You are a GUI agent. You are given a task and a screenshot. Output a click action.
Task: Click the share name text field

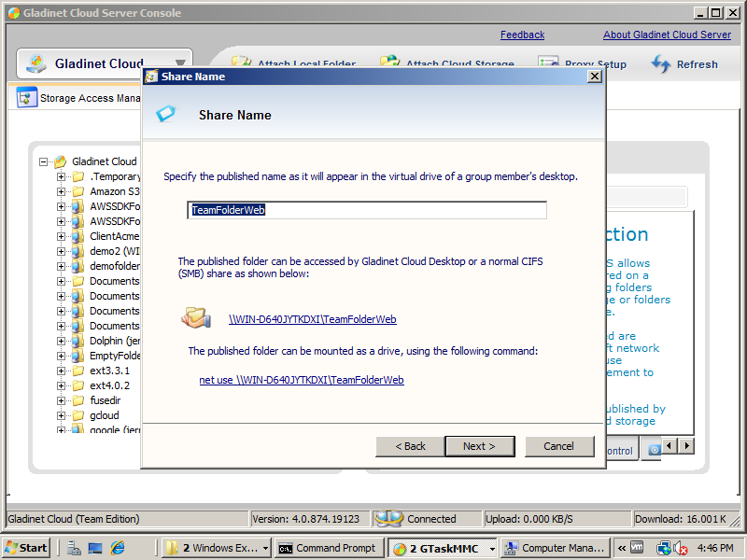pos(367,210)
